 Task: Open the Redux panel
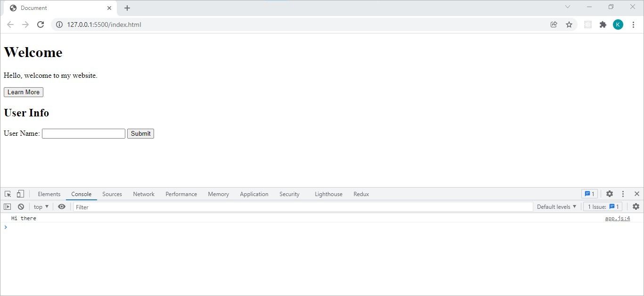click(361, 194)
